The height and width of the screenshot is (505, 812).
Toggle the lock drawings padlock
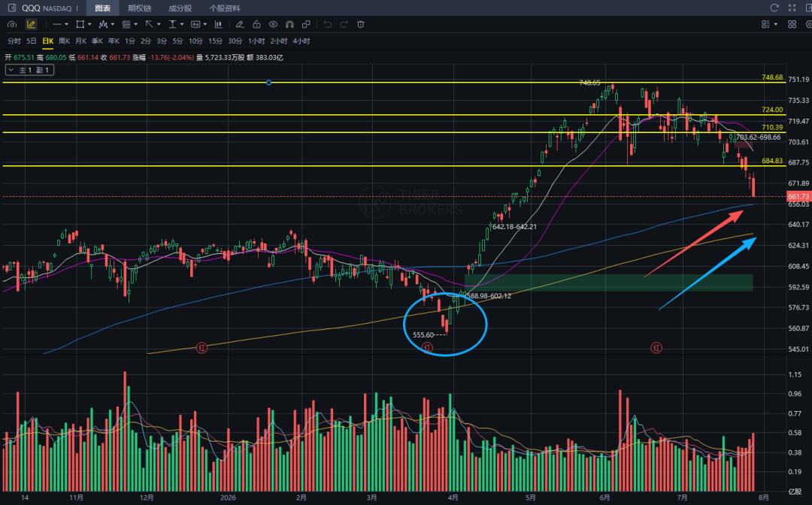pos(256,24)
